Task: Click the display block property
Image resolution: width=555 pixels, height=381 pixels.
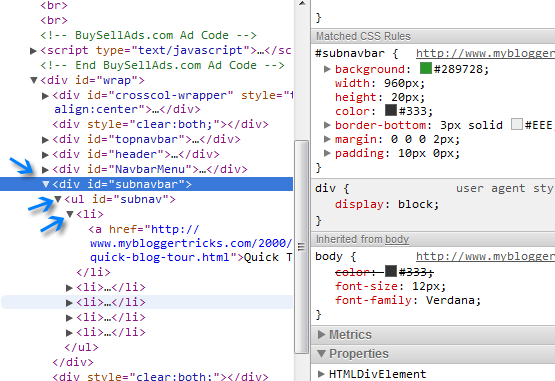Action: (x=387, y=204)
